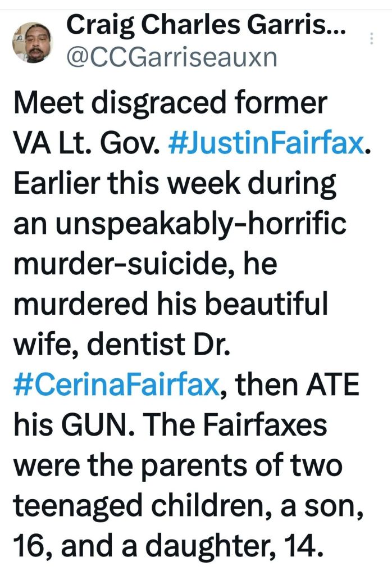Viewport: 392px width, 575px height.
Task: Click the "Meet disgraced former" text line
Action: click(x=169, y=104)
